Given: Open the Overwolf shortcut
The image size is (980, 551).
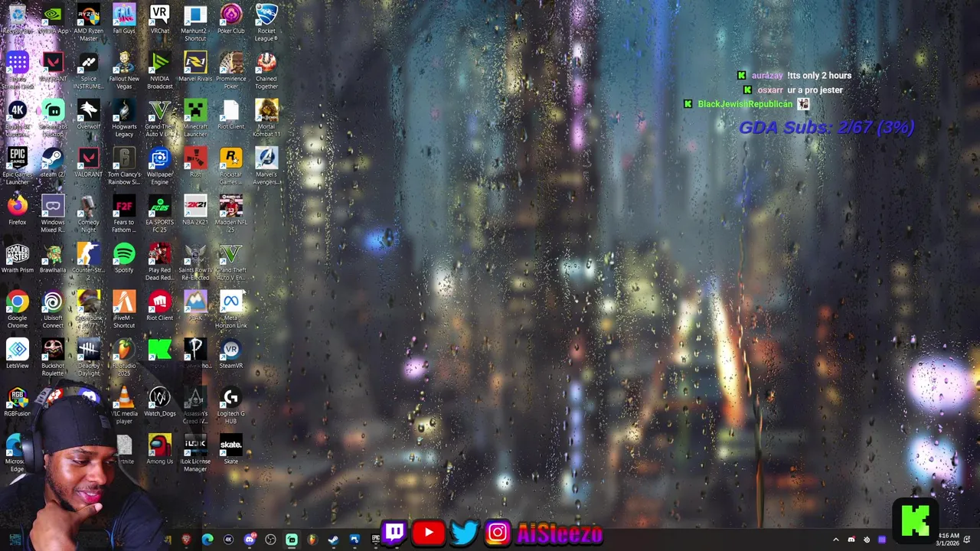Looking at the screenshot, I should (x=88, y=114).
